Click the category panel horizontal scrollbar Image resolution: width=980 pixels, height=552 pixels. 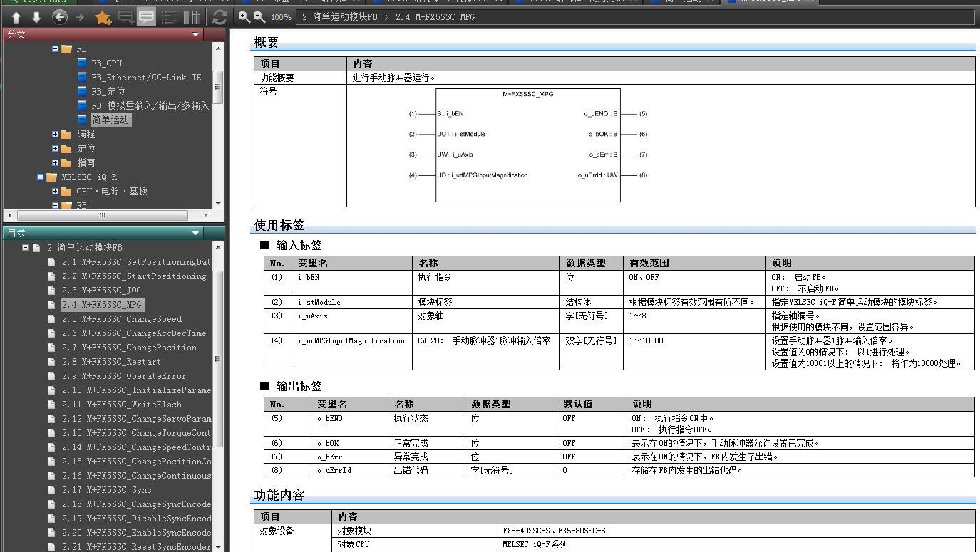(102, 215)
